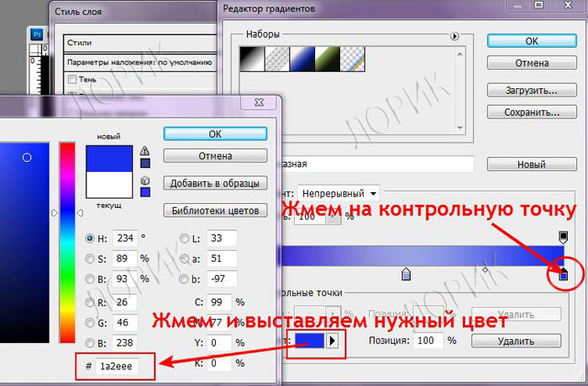Select the S saturation radio button
This screenshot has height=386, width=588.
click(90, 258)
